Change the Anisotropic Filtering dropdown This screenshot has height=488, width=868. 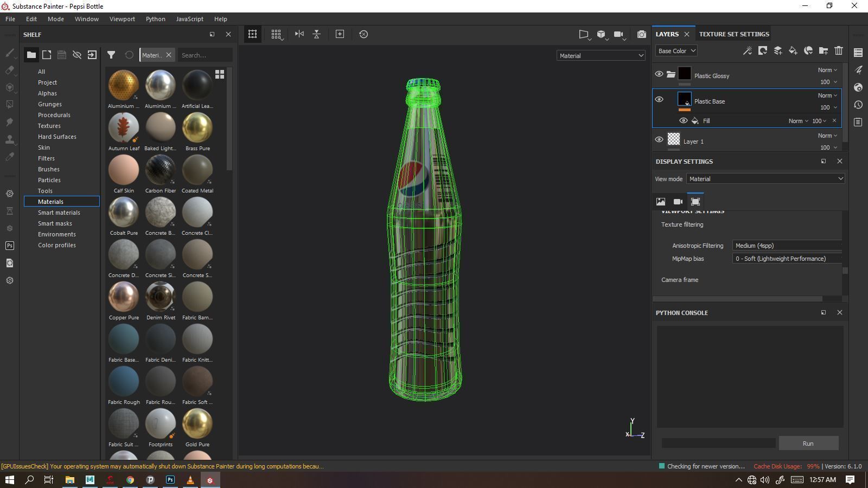click(x=787, y=246)
